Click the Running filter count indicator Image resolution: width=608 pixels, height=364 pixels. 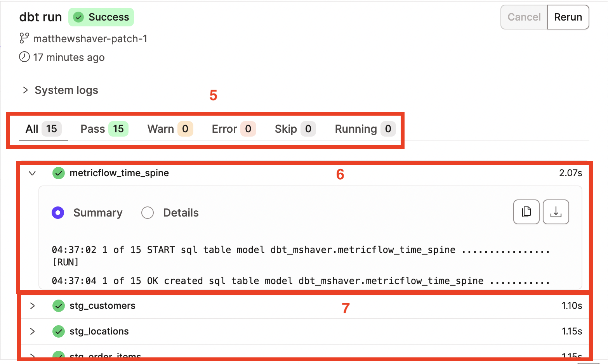388,129
